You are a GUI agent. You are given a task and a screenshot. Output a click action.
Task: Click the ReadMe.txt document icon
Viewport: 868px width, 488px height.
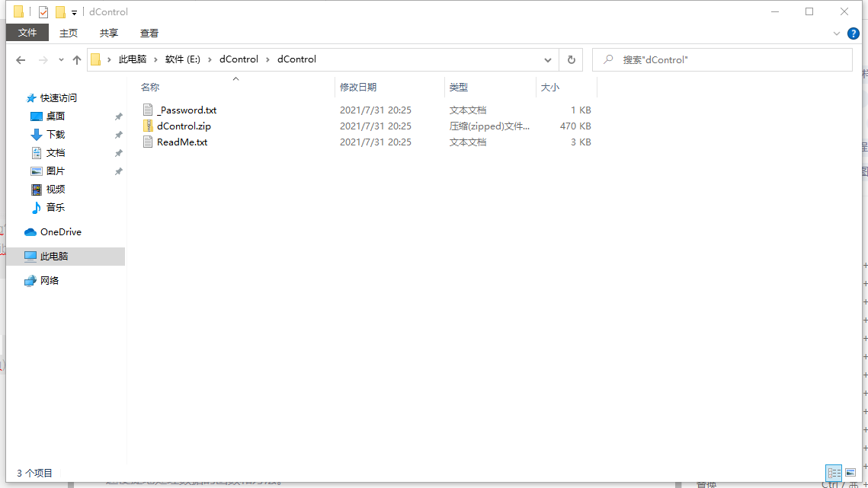(148, 142)
